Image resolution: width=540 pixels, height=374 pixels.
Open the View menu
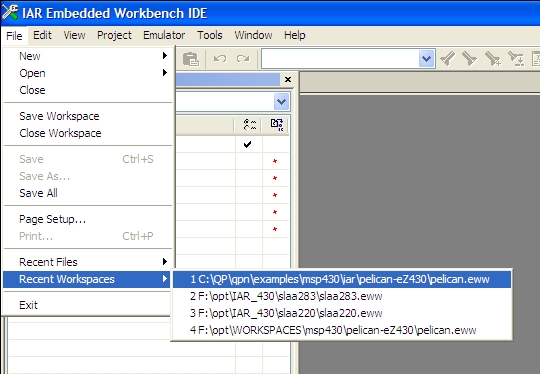point(74,35)
